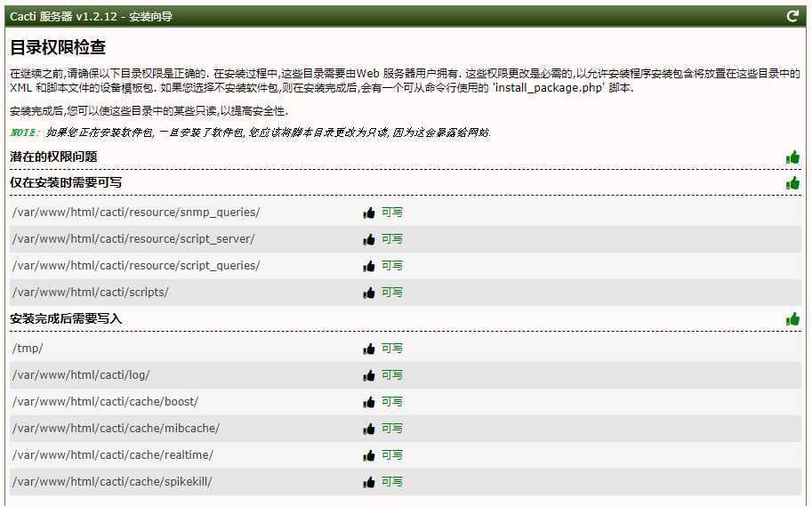Click thumbs-up icon in the cacti/log/ row

(x=369, y=375)
